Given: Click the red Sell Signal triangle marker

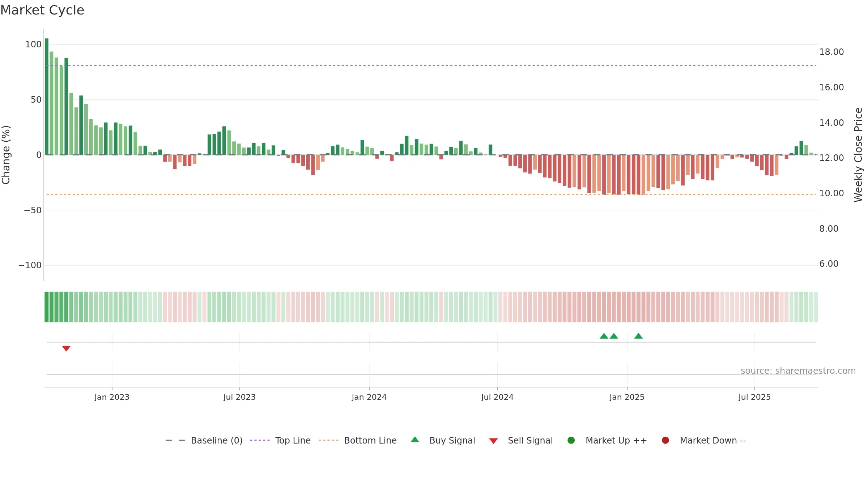Looking at the screenshot, I should click(x=66, y=348).
